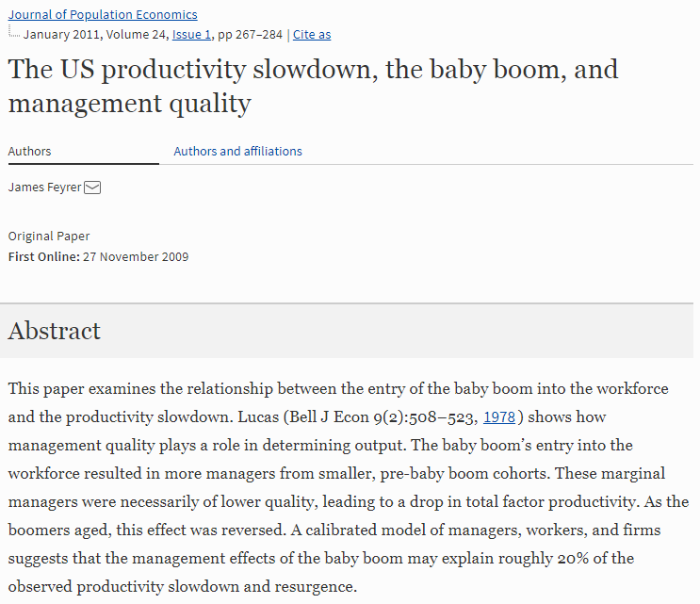The image size is (700, 604).
Task: Switch to the Authors tab
Action: click(30, 151)
